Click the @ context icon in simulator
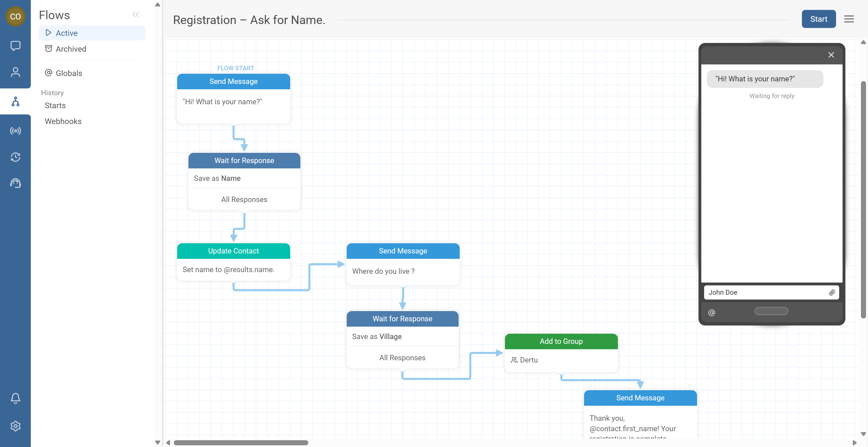This screenshot has height=447, width=868. 712,313
